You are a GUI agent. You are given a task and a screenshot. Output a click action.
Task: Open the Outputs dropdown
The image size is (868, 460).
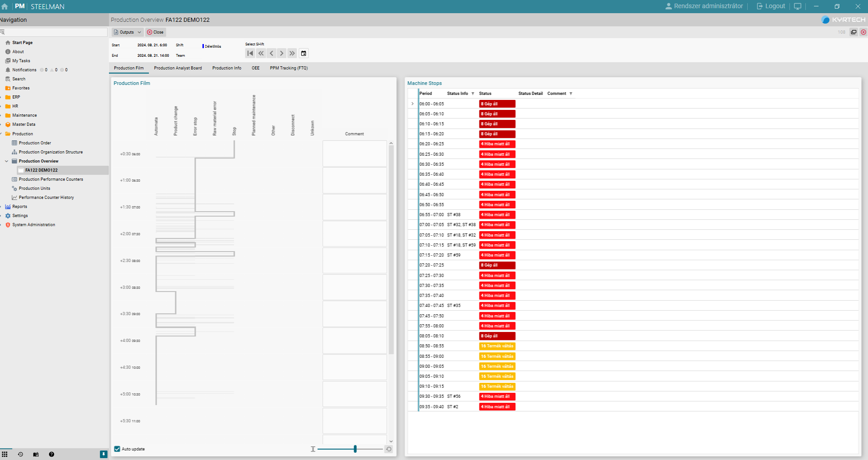[x=128, y=32]
